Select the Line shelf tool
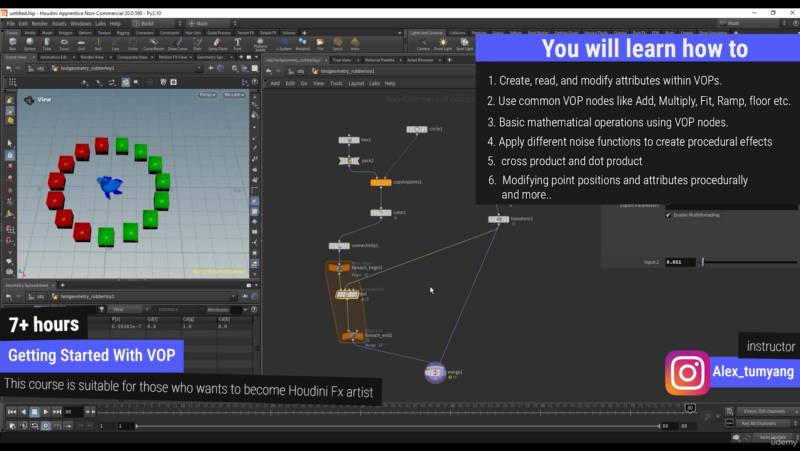800x451 pixels. [x=115, y=43]
